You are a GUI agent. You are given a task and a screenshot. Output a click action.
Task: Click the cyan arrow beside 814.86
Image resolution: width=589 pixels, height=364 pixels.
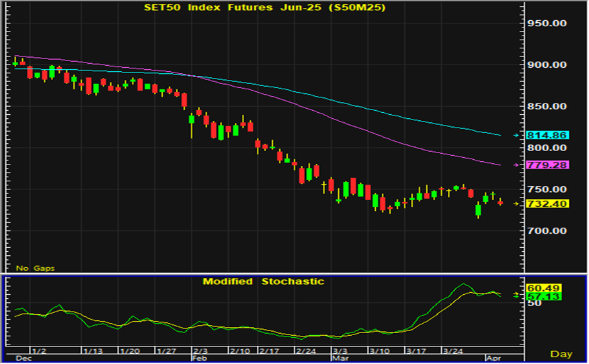click(516, 135)
